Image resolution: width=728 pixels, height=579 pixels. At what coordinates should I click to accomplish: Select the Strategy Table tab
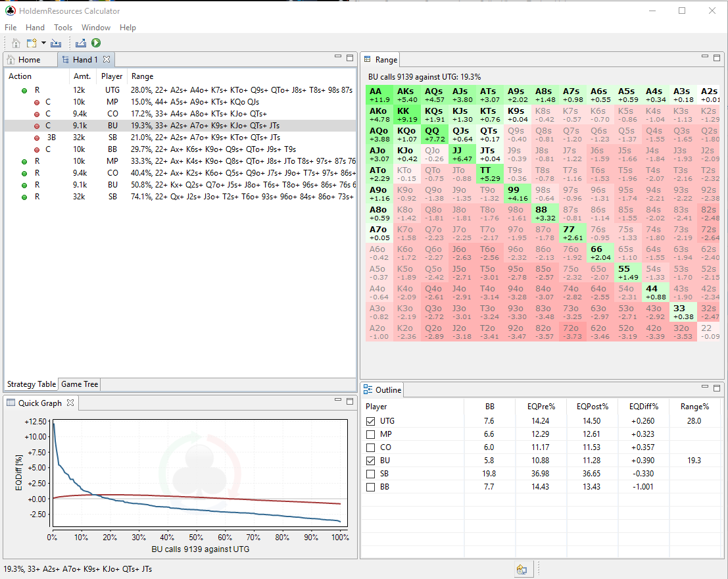[x=31, y=384]
